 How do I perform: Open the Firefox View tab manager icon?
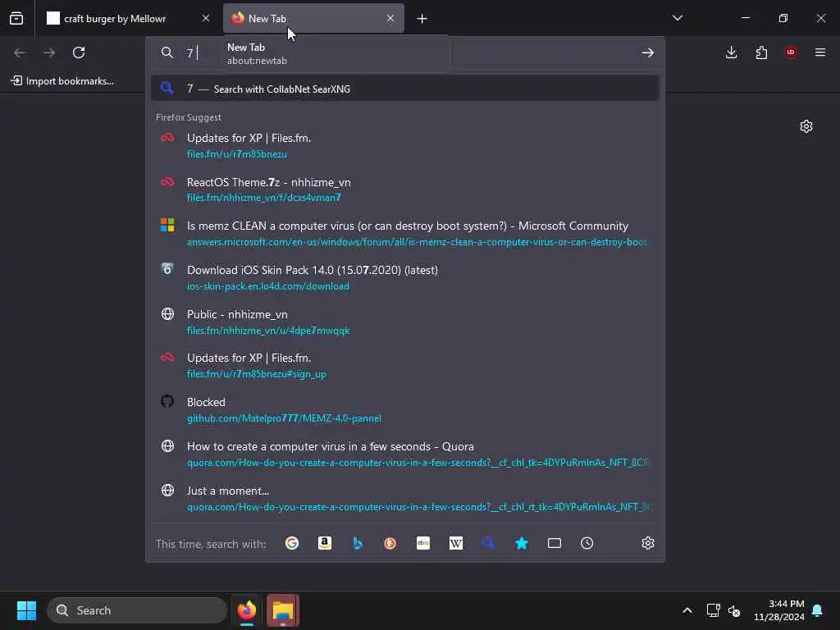pos(16,18)
